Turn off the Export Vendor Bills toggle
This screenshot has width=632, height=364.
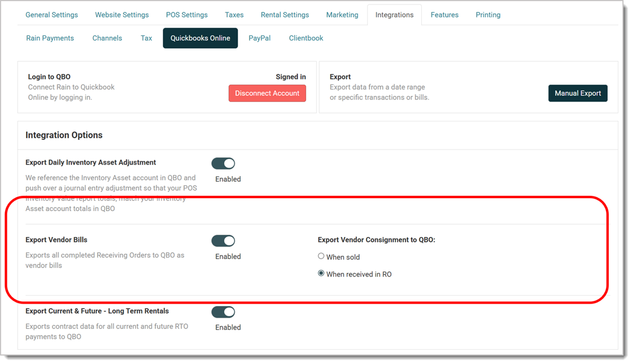click(x=223, y=240)
